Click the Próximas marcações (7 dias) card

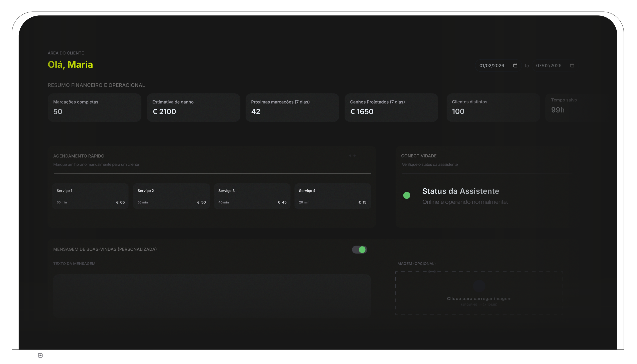[x=292, y=108]
